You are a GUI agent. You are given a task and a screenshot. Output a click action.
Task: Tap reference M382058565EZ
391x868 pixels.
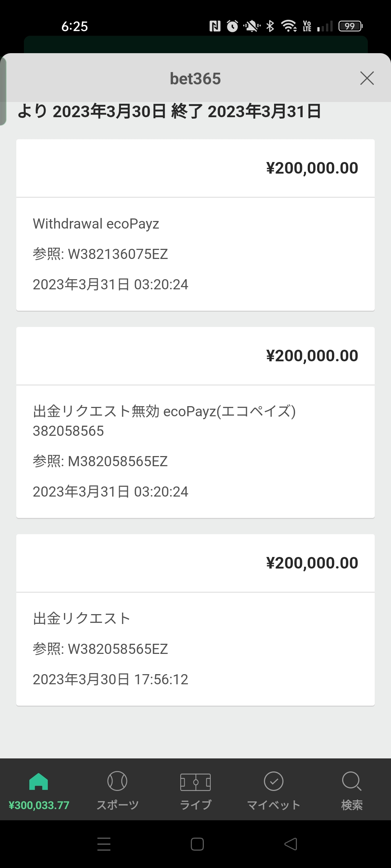coord(100,461)
